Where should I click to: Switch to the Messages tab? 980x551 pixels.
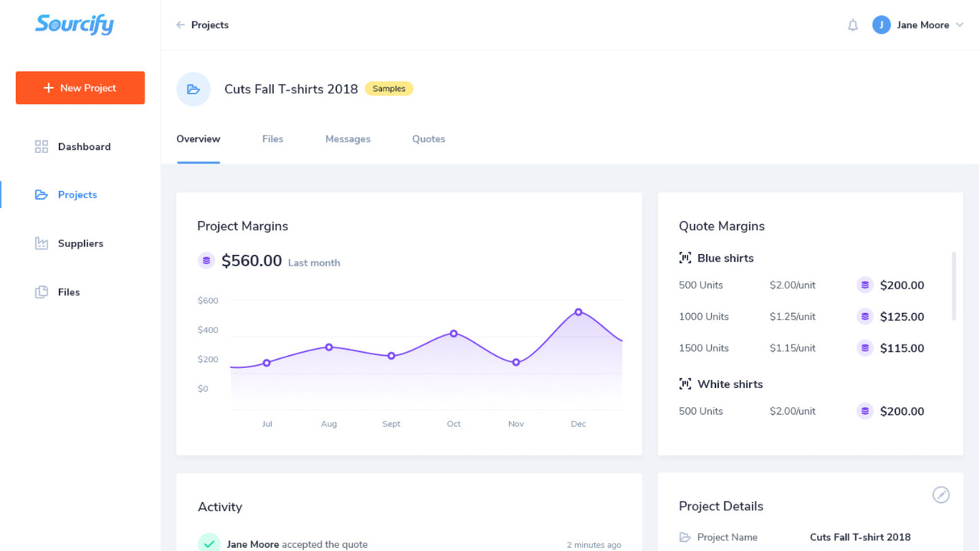pyautogui.click(x=348, y=139)
